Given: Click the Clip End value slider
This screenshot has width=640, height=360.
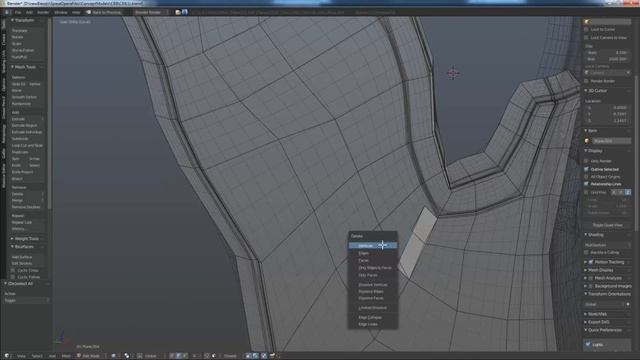Looking at the screenshot, I should point(607,59).
